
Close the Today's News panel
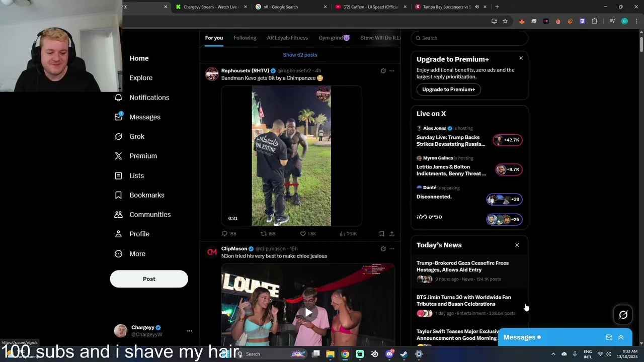[x=517, y=245]
